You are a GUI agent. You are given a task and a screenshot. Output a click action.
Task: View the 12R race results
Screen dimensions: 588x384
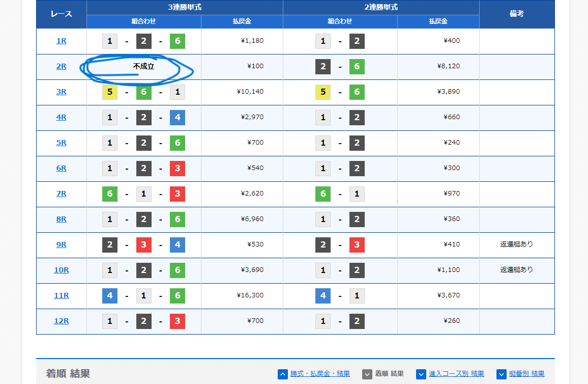coord(61,321)
